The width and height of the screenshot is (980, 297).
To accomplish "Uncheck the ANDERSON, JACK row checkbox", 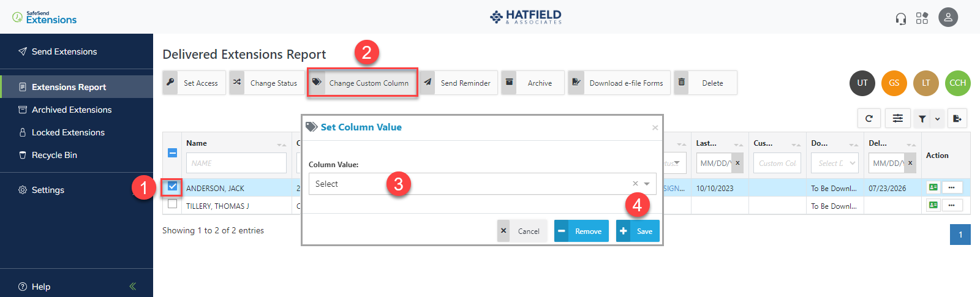I will 172,186.
